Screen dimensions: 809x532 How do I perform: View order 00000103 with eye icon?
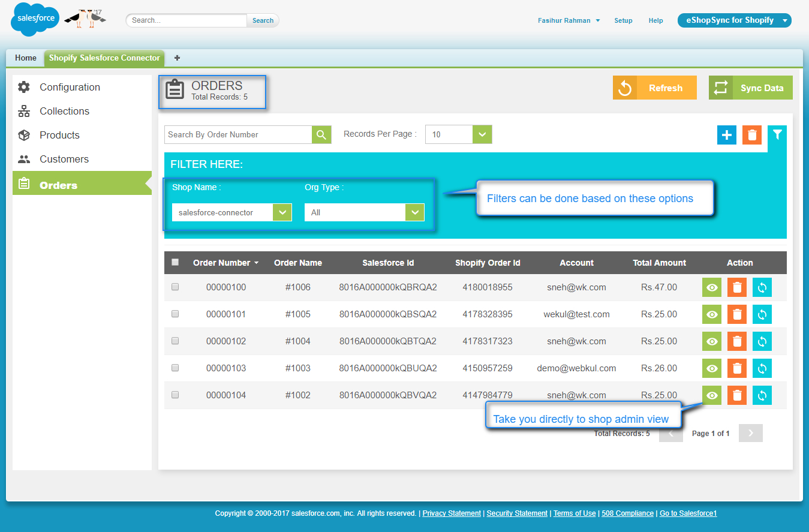(x=712, y=368)
